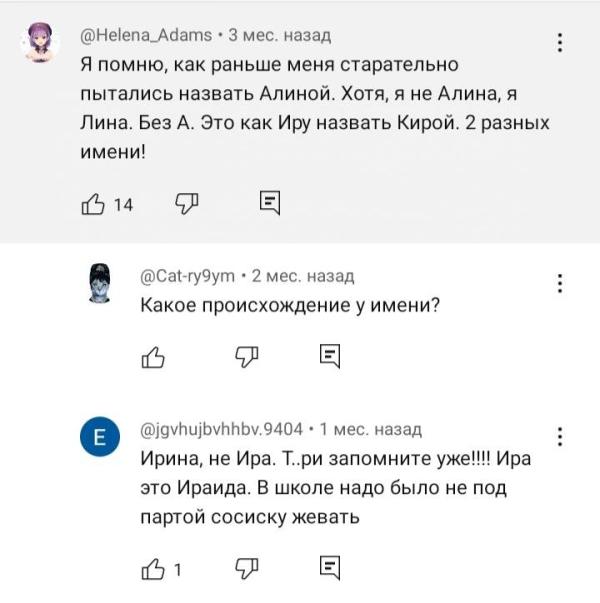Dislike Cat-ry9ym's reply about name origin
600x603 pixels.
tap(248, 355)
